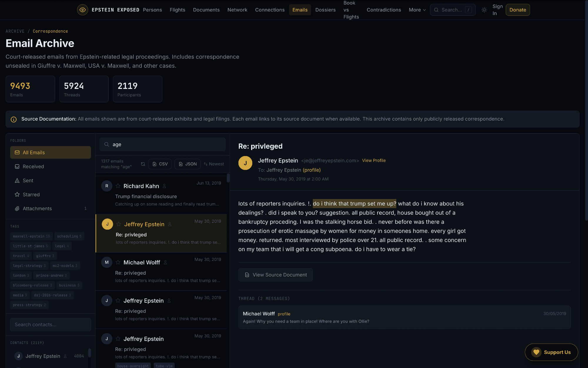Viewport: 588px width, 368px height.
Task: Click the person icon next to Richard Kahn
Action: pos(164,186)
